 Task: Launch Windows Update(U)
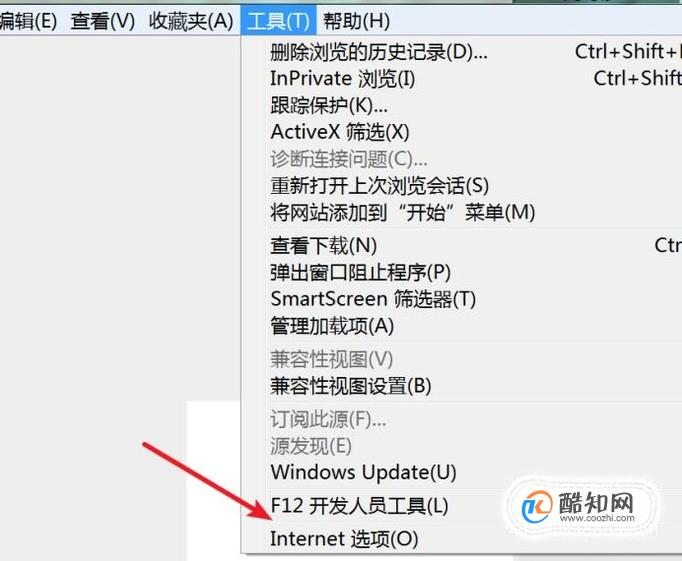click(462, 472)
